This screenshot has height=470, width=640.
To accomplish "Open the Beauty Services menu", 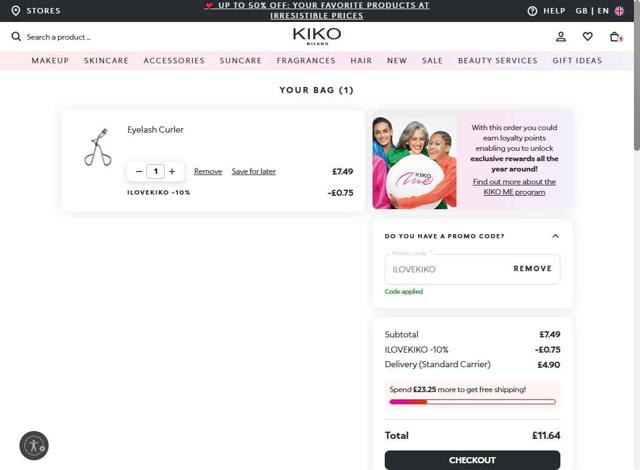I will point(498,60).
